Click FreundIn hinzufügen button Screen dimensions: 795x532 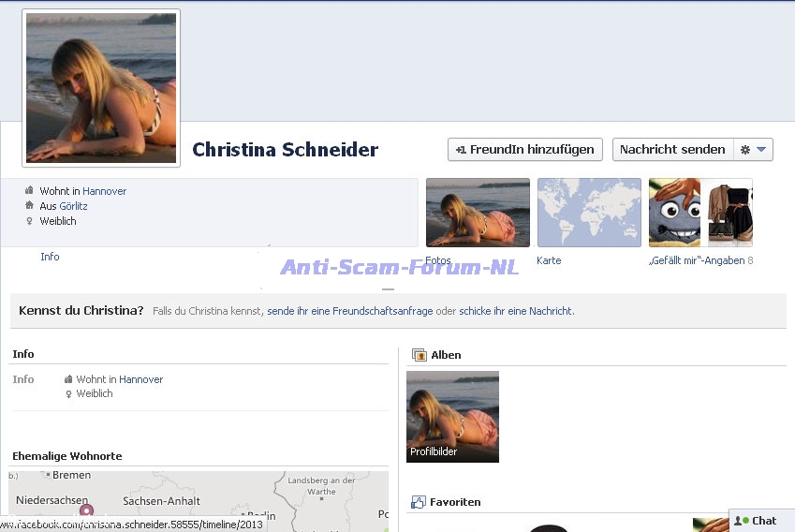[x=524, y=150]
